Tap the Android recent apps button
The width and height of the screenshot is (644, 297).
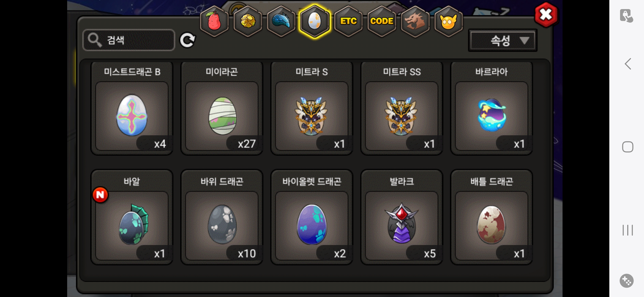628,230
